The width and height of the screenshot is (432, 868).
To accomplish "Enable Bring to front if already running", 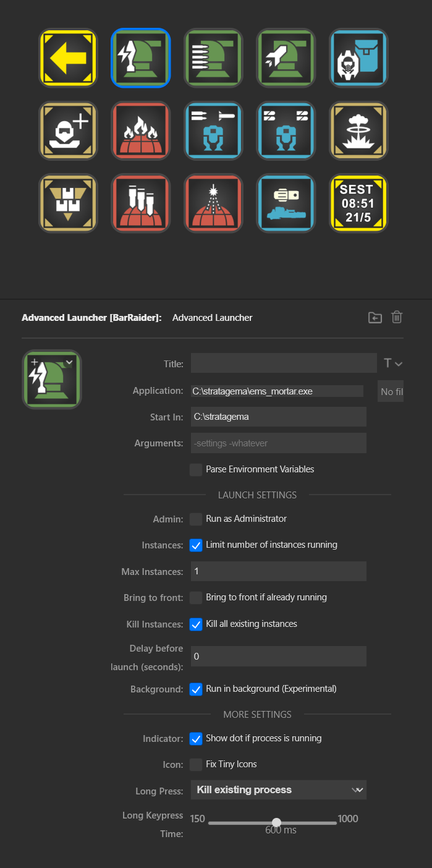I will (196, 598).
